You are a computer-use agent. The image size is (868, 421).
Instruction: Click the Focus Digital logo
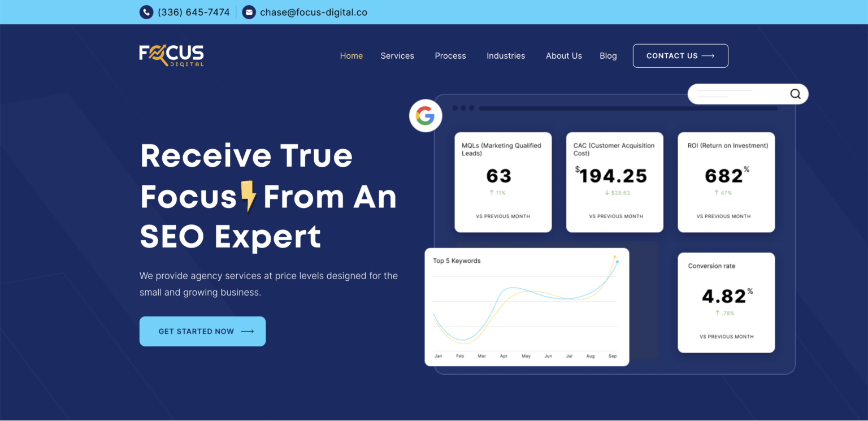tap(171, 55)
